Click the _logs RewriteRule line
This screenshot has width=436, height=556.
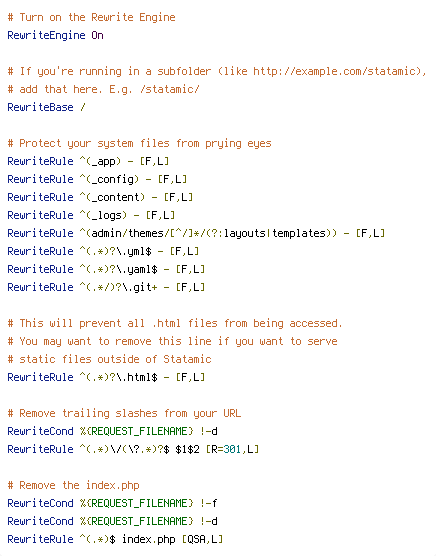[91, 215]
